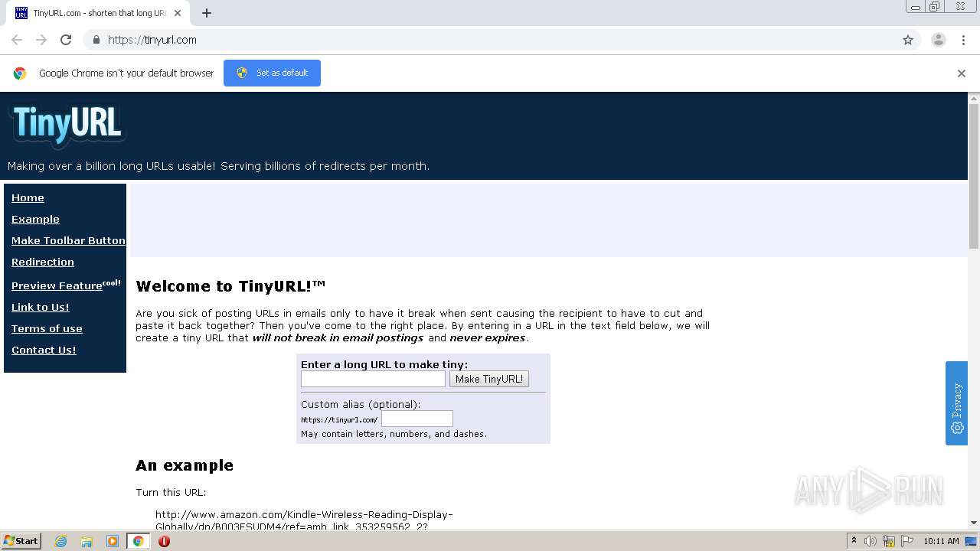Click the Enter a long URL label
The height and width of the screenshot is (551, 980).
click(384, 364)
